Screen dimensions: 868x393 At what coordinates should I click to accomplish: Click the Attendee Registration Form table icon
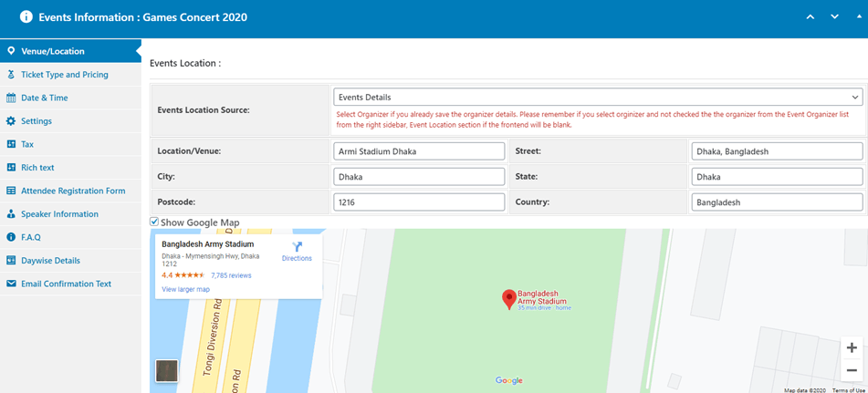11,191
